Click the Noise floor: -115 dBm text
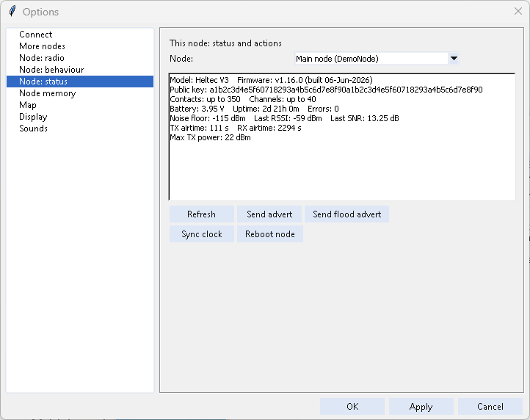The height and width of the screenshot is (420, 530). 208,118
